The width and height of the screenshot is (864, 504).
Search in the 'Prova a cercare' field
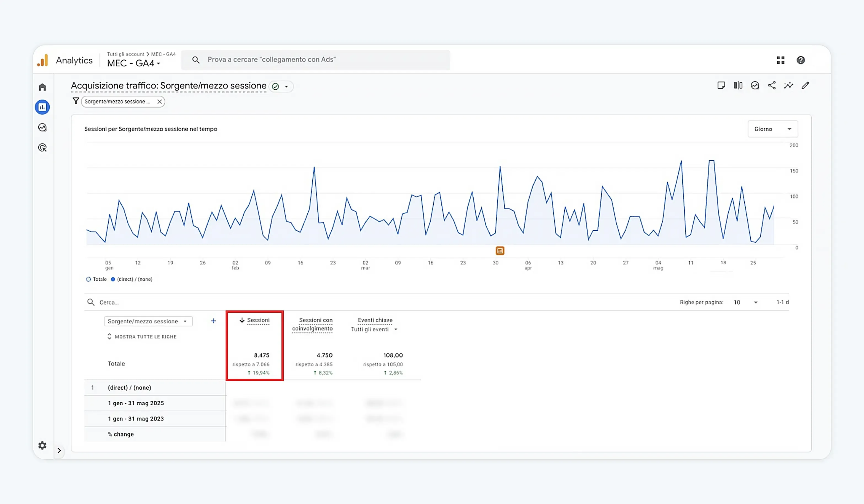(315, 60)
